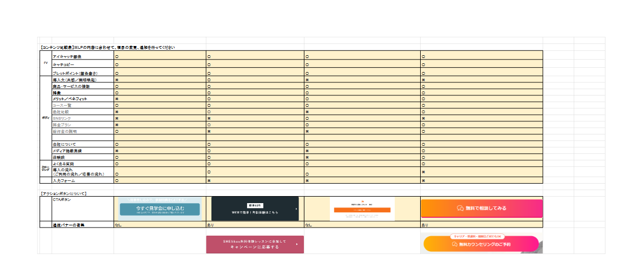Click the chat bubble icon in 無料で相談してみる button
This screenshot has height=273, width=644.
460,208
